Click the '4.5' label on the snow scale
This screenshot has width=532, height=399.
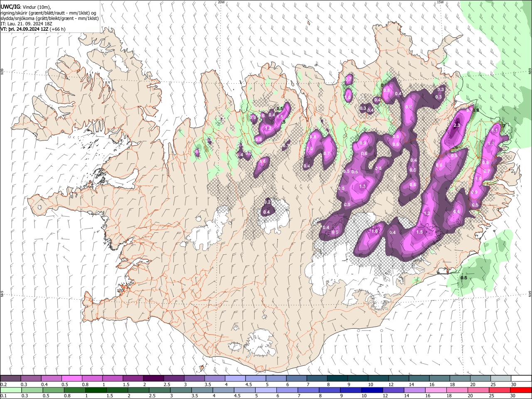tap(249, 384)
